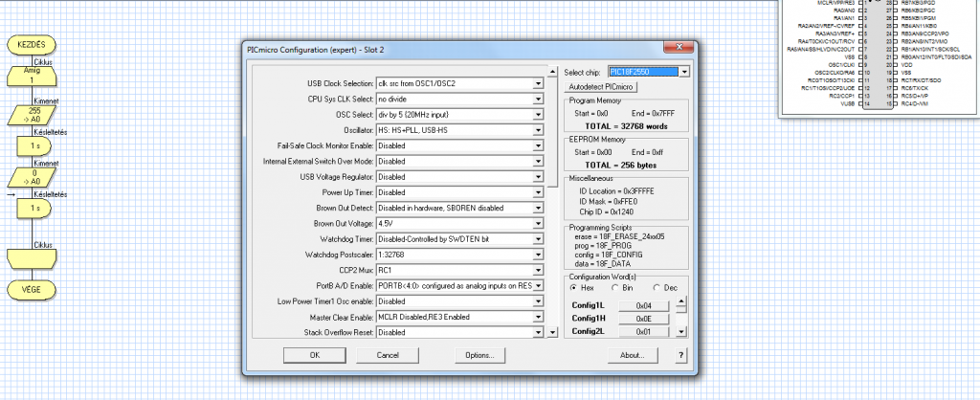Click the erase = 18F_ERASE_24xx05 script text

click(619, 237)
